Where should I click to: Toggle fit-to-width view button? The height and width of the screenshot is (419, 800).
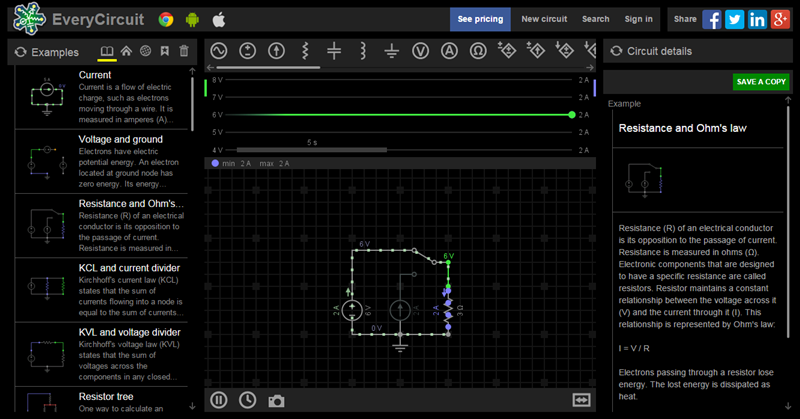tap(582, 400)
